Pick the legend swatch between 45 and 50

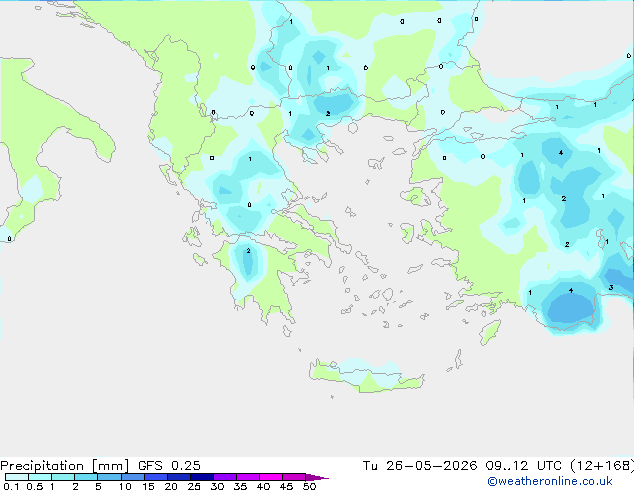[x=294, y=477]
